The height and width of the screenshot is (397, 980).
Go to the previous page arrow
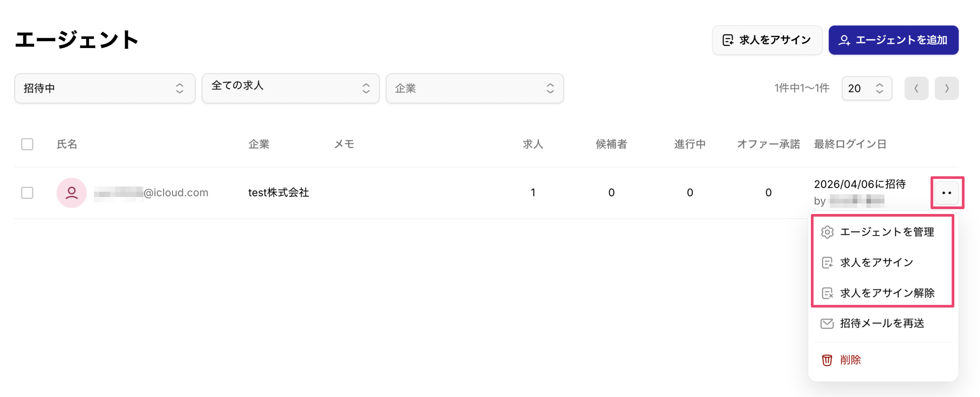(916, 88)
